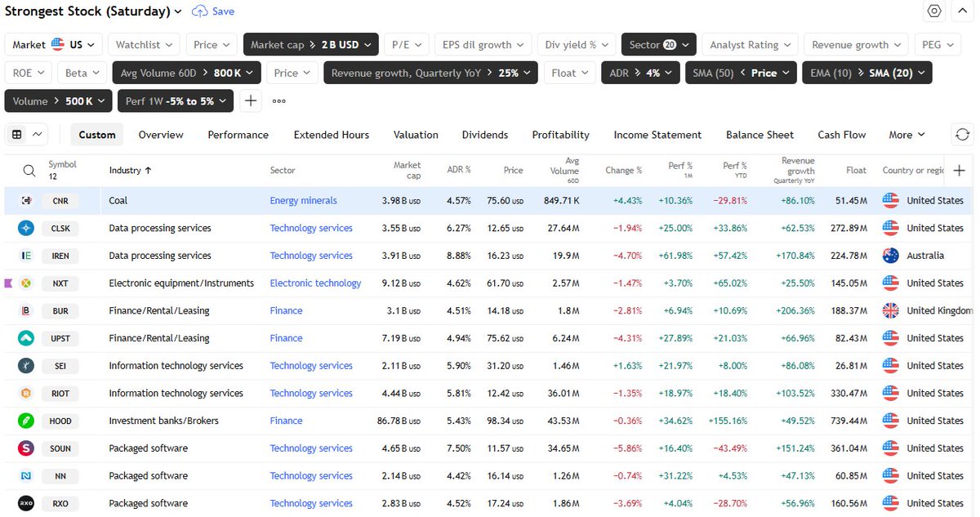980x517 pixels.
Task: Switch to the Balance Sheet tab
Action: tap(759, 135)
